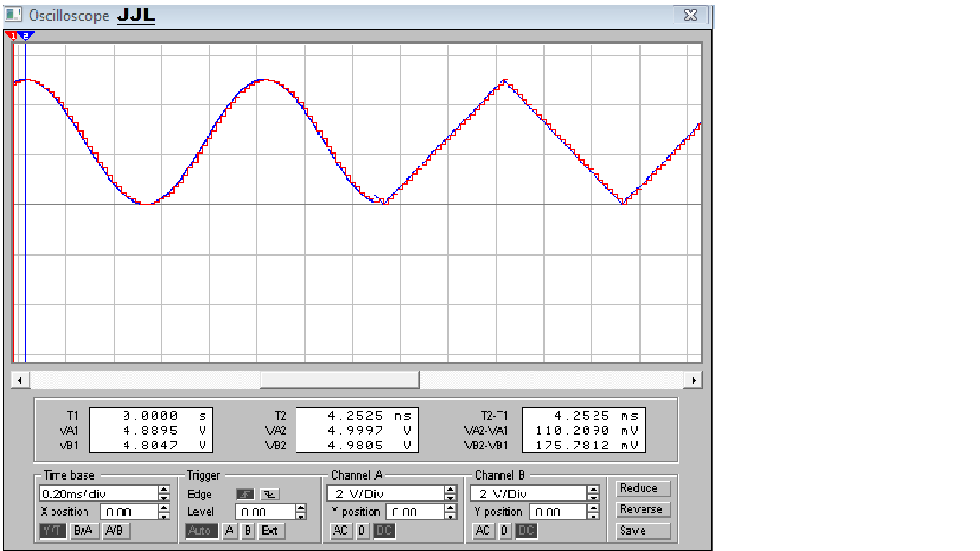Click the Channel B Y position field
The image size is (980, 551).
[558, 512]
